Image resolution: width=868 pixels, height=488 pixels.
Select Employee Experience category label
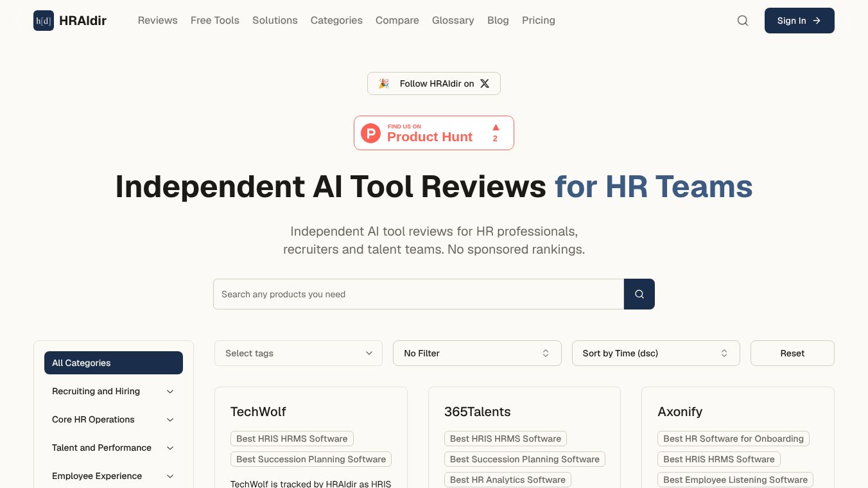click(x=97, y=476)
